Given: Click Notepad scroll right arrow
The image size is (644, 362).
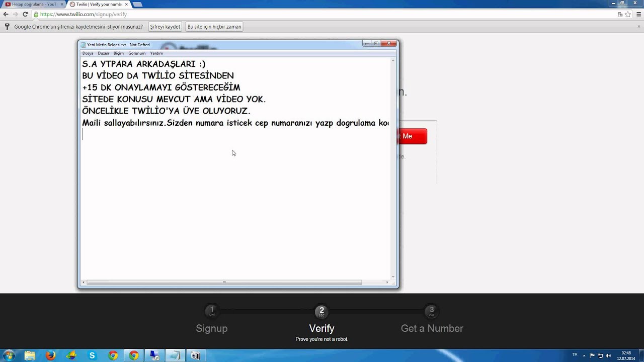Looking at the screenshot, I should (x=387, y=282).
